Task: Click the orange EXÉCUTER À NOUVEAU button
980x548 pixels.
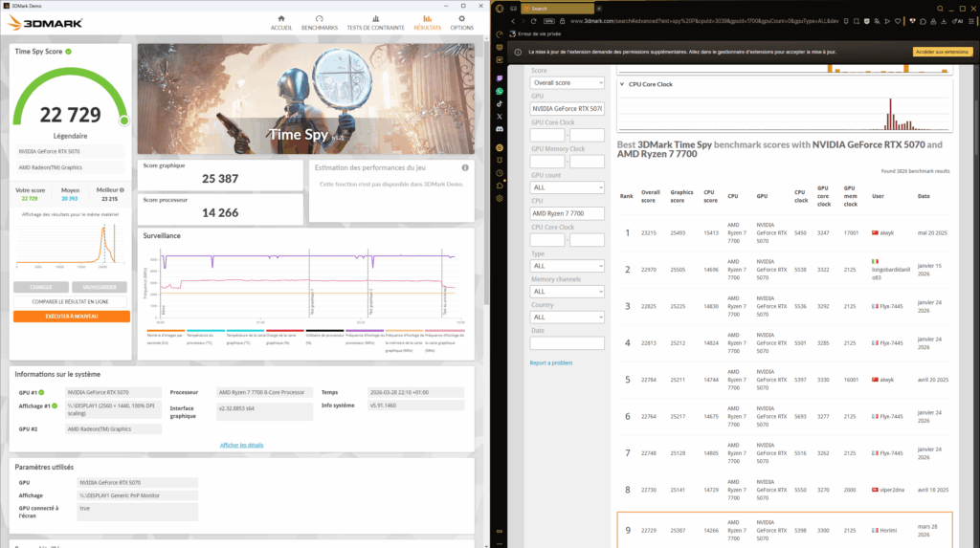Action: pos(72,317)
